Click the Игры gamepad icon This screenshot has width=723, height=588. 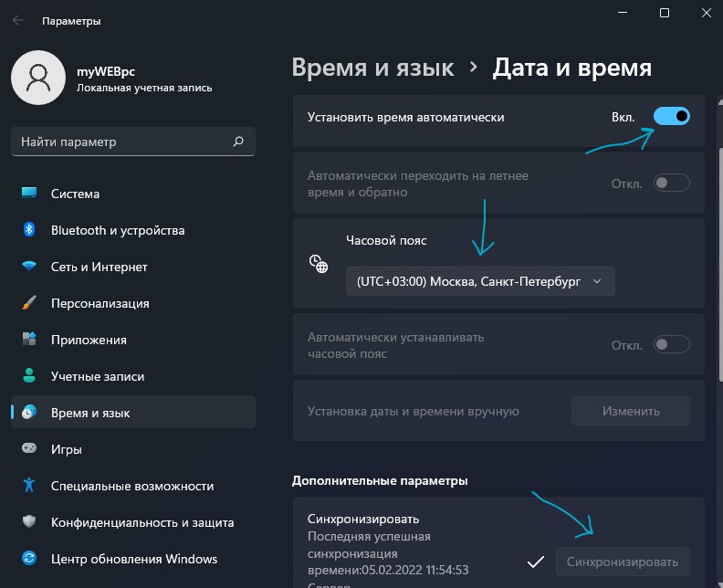29,447
